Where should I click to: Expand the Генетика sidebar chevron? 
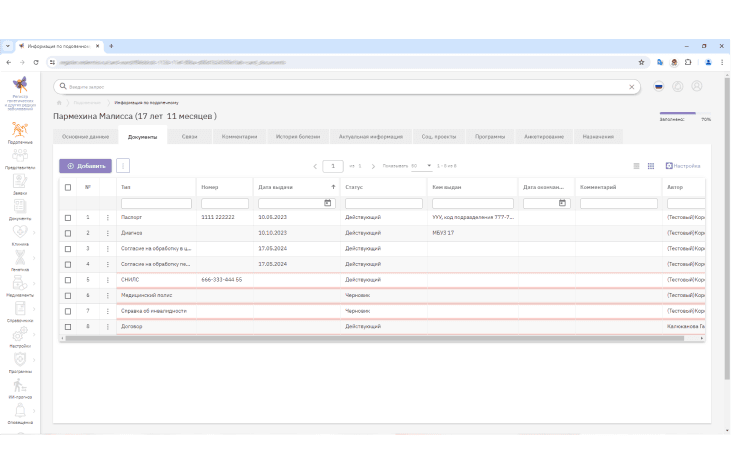click(x=34, y=258)
